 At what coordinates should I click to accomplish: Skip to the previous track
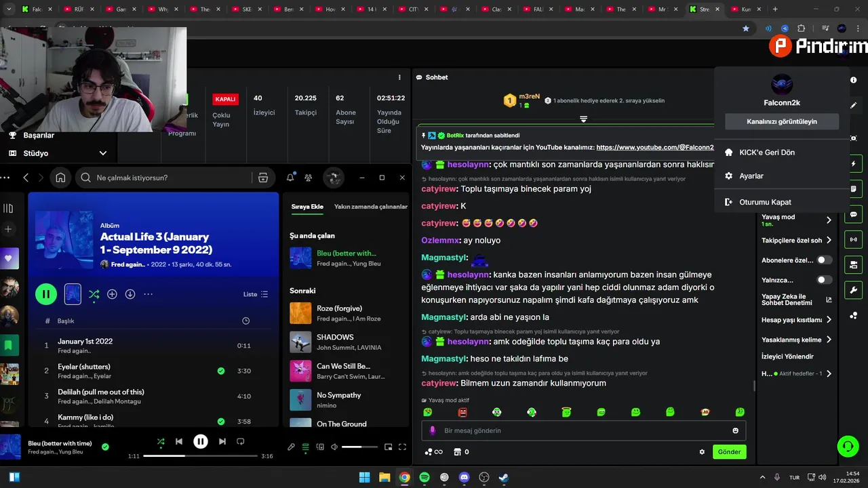pos(179,441)
